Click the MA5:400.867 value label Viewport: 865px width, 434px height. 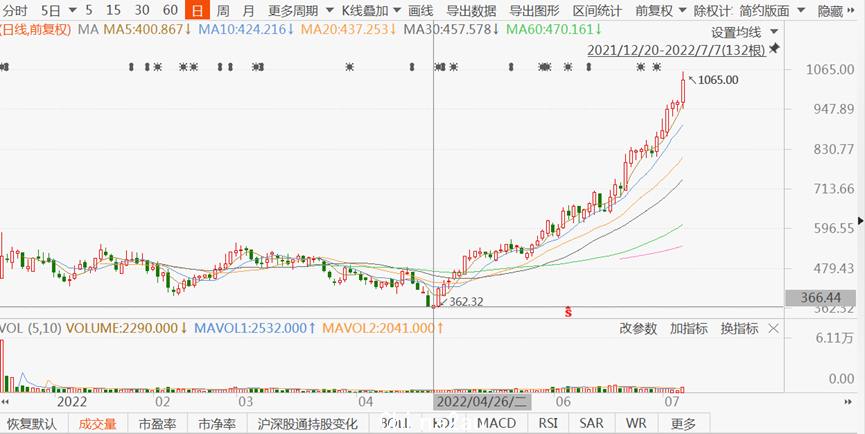point(147,30)
